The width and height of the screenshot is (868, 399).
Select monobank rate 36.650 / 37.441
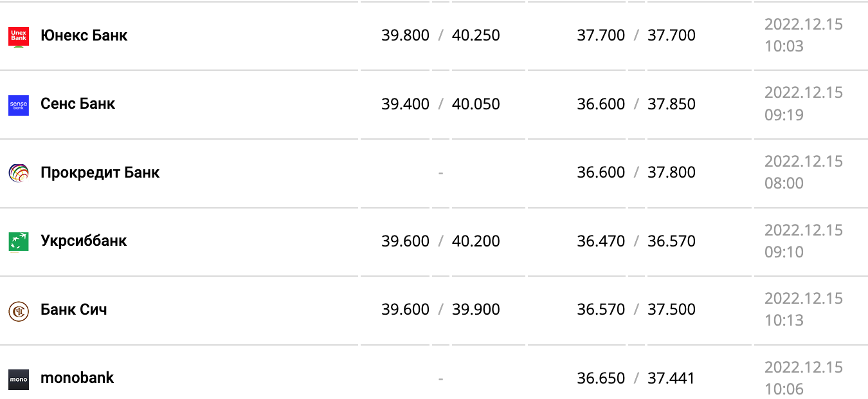(636, 378)
